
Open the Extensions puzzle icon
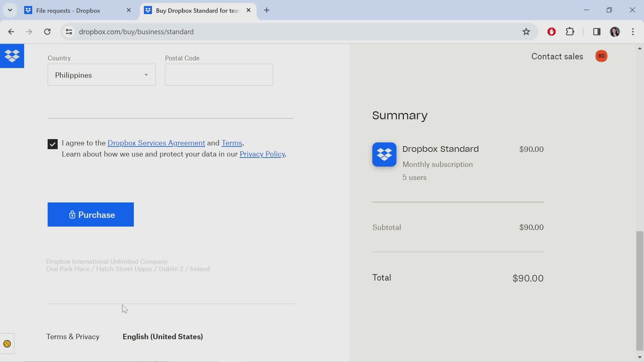(x=570, y=32)
